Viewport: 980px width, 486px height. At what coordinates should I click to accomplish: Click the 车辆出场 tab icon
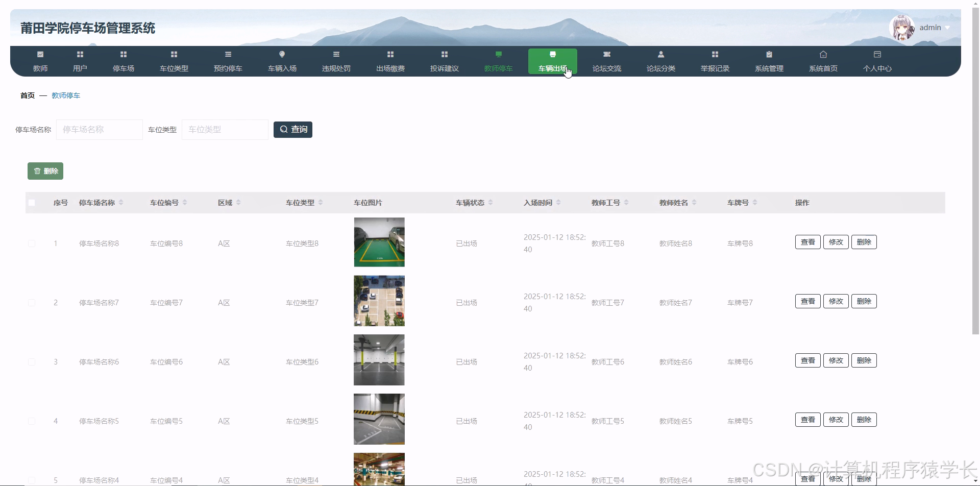click(553, 54)
